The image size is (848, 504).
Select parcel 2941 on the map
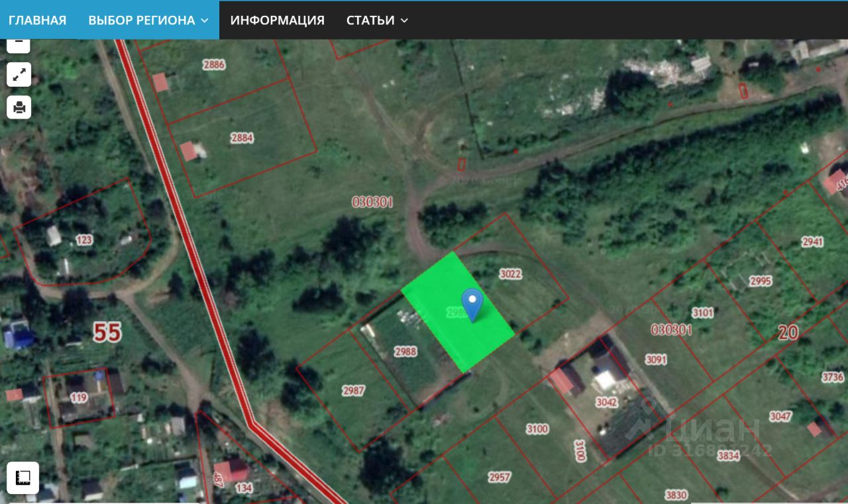pos(812,242)
